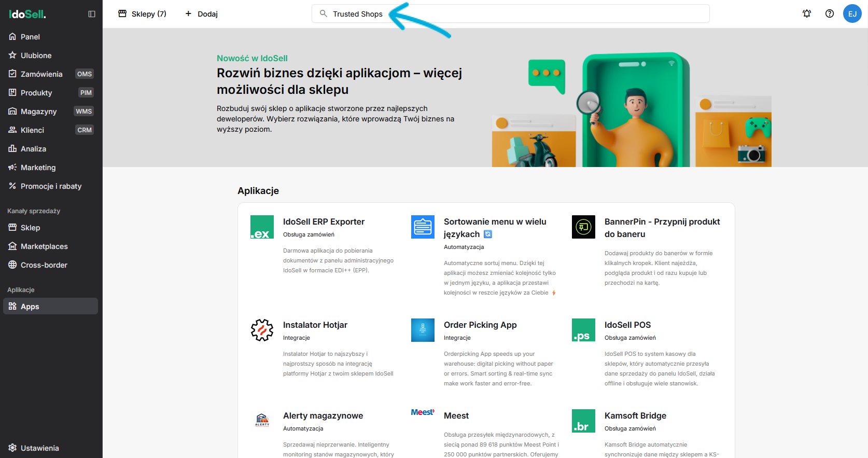Open Magazyny in the sidebar
Viewport: 868px width, 458px height.
pyautogui.click(x=50, y=112)
